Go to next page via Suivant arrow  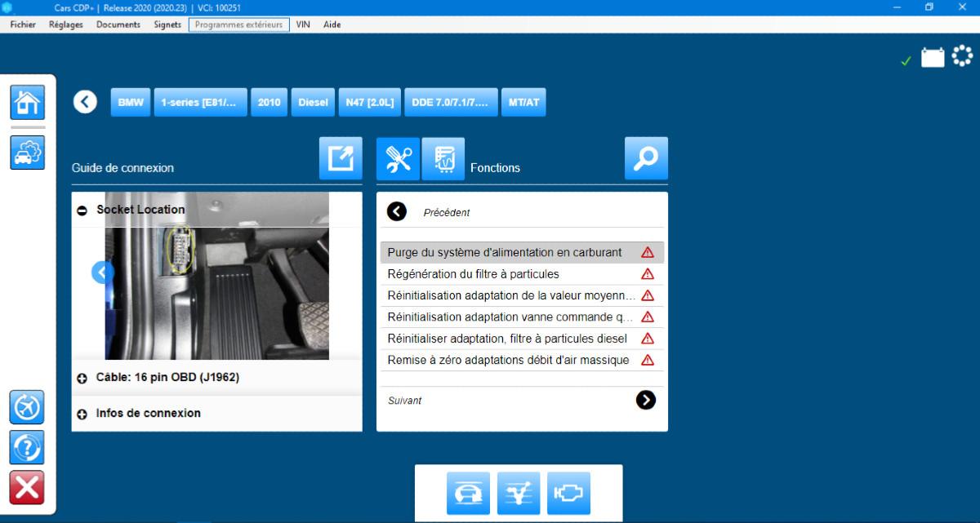645,400
